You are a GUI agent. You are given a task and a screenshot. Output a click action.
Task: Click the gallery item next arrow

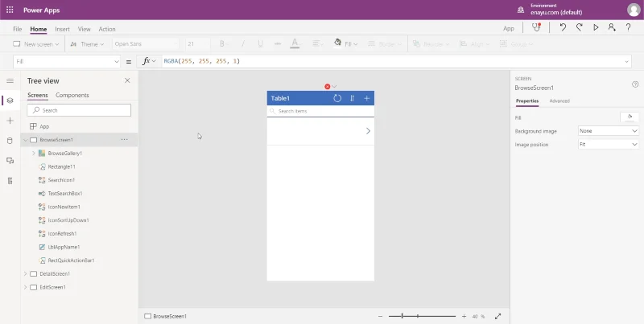click(x=368, y=131)
